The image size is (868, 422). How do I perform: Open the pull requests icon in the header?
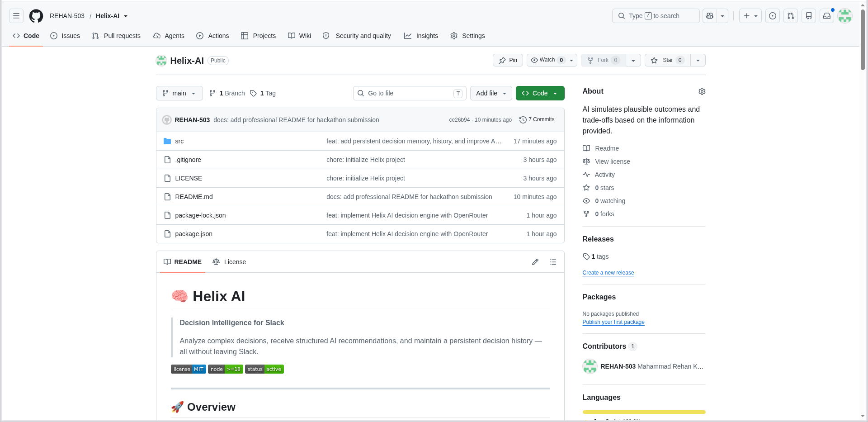tap(791, 16)
